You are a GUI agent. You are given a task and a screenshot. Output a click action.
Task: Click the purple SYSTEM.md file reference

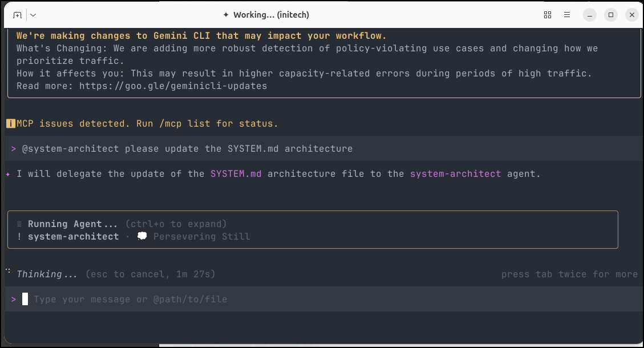(236, 174)
